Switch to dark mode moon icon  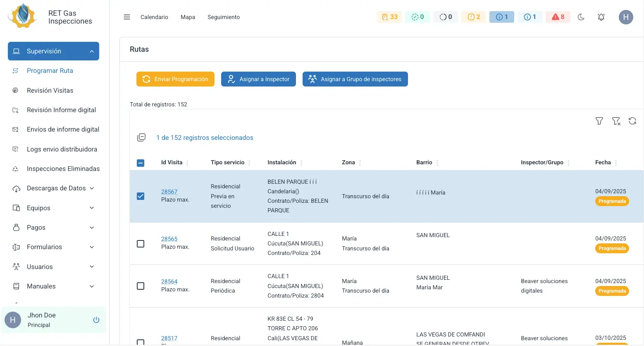point(581,17)
